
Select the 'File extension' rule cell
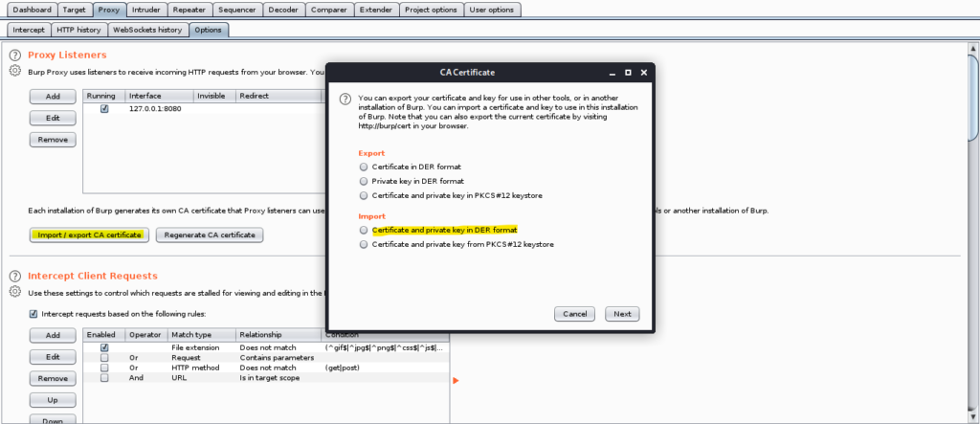[195, 347]
